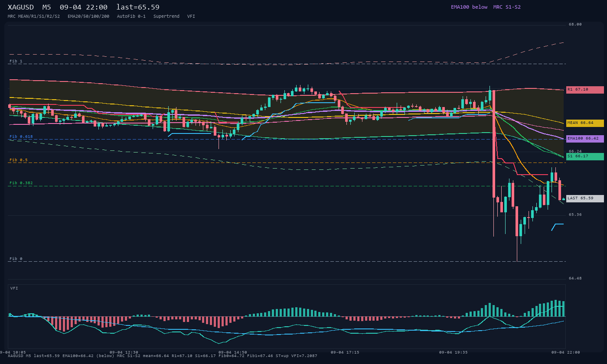This screenshot has width=607, height=364.
Task: Select the Fib 0.618 level label
Action: tap(21, 136)
